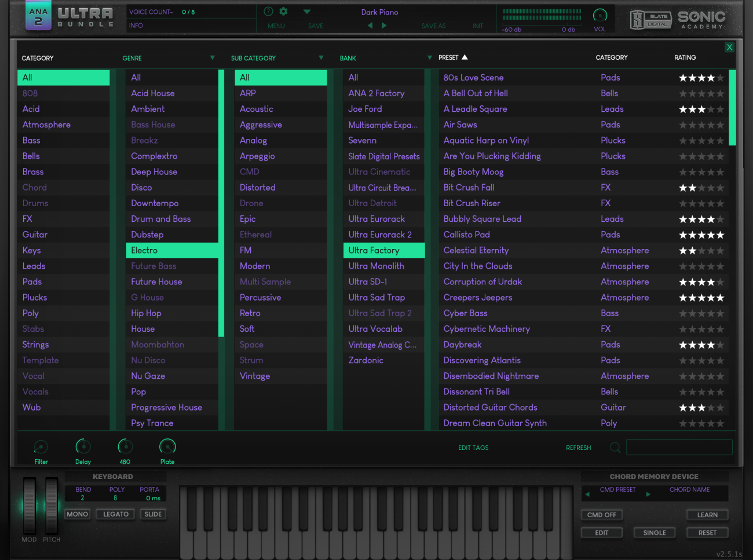Screen dimensions: 753x560
Task: Open the MENU option
Action: tap(276, 25)
